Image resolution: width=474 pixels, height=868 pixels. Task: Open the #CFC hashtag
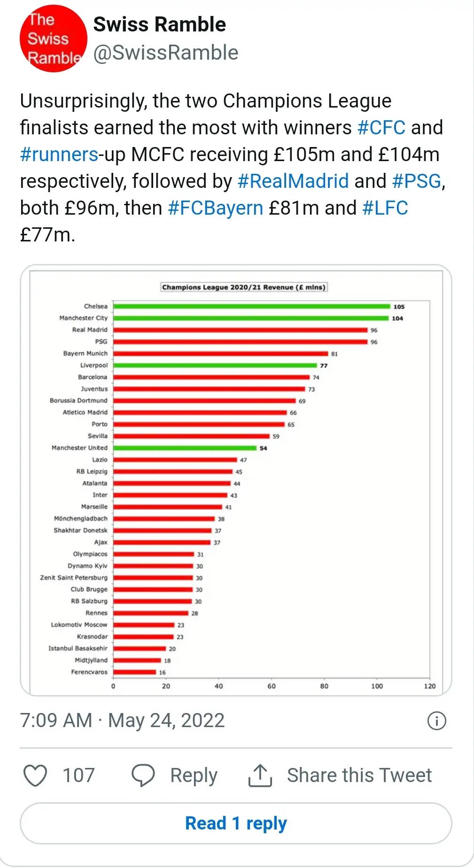381,128
